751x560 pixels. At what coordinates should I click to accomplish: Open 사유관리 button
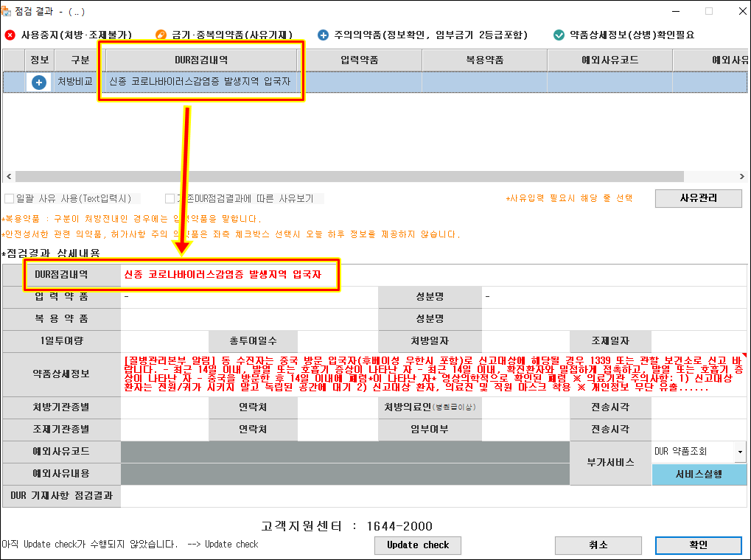699,198
